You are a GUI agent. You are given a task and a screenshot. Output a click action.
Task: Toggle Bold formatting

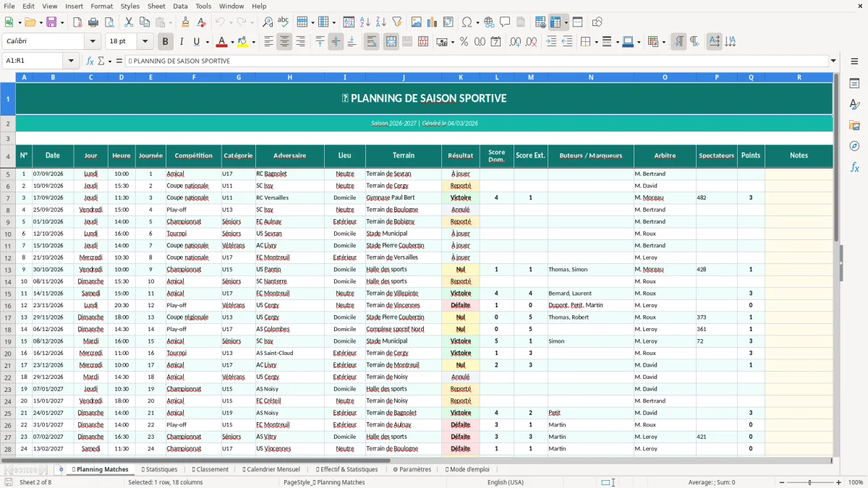165,42
